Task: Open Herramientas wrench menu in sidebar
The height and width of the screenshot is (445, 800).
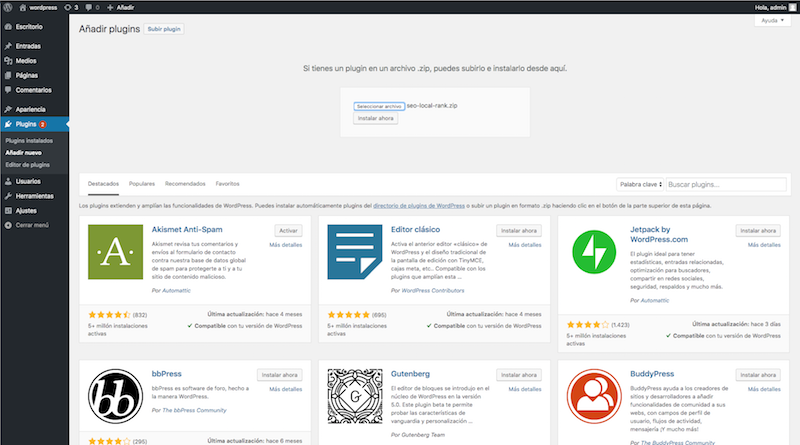Action: pos(34,196)
